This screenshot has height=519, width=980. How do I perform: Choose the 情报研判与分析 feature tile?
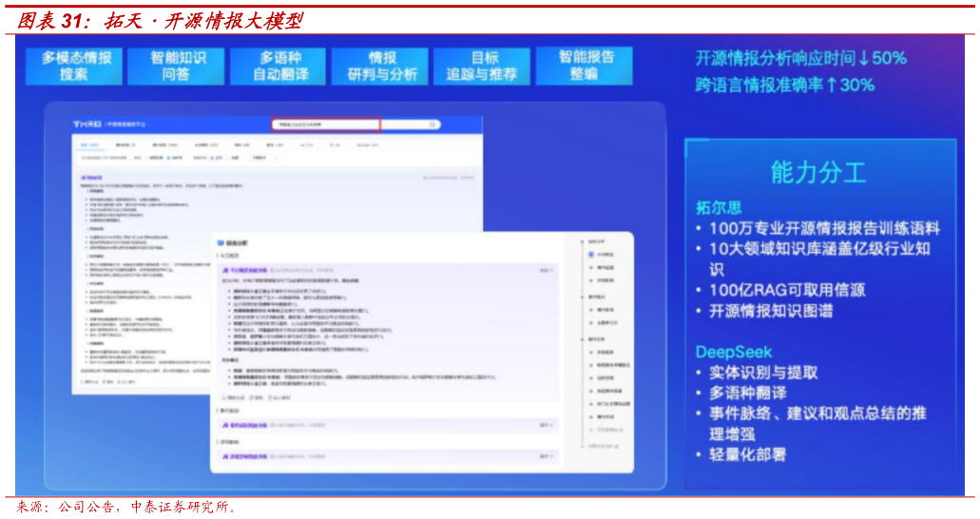[x=380, y=67]
